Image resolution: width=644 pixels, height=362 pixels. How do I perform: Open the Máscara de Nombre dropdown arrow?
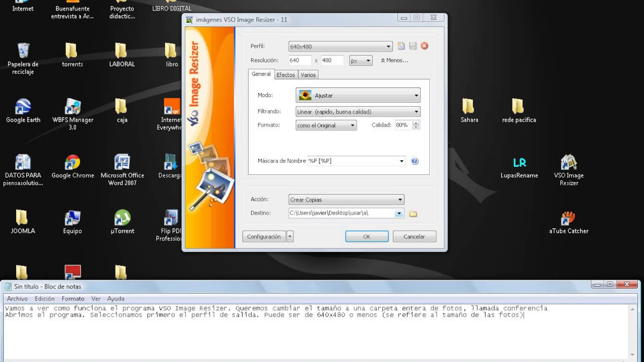401,161
